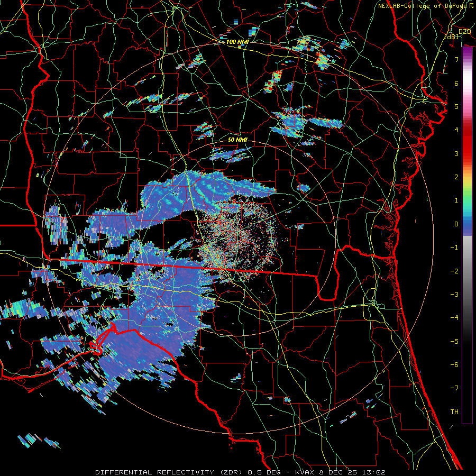Screen dimensions: 476x476
Task: Click the DZD legend title
Action: 464,32
